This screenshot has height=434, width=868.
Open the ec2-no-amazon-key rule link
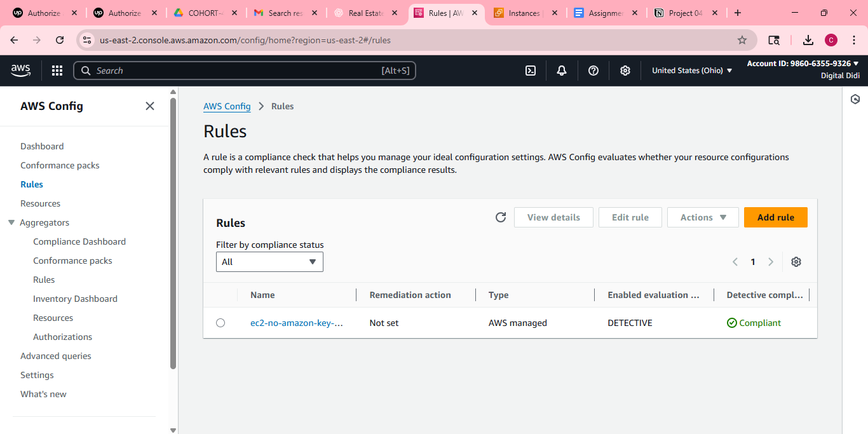click(x=297, y=323)
